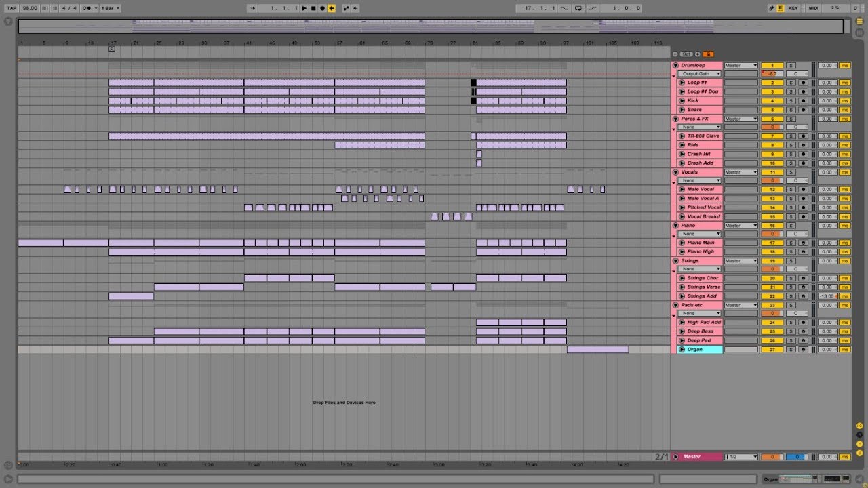Click the Master pan control

[797, 457]
